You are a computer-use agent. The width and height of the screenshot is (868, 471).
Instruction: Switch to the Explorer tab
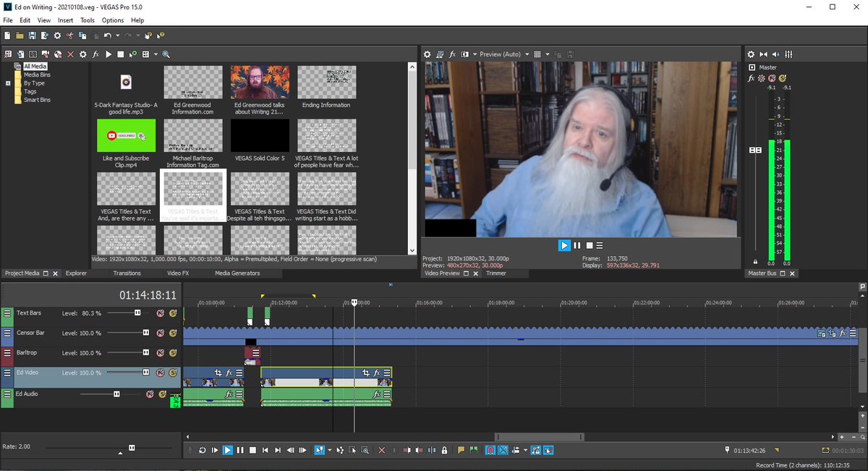click(76, 273)
